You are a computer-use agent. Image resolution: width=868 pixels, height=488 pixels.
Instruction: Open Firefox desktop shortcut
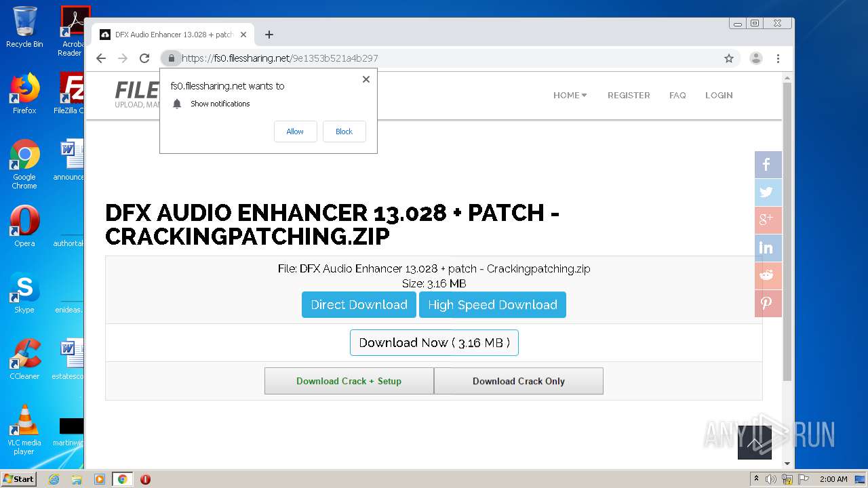(24, 94)
